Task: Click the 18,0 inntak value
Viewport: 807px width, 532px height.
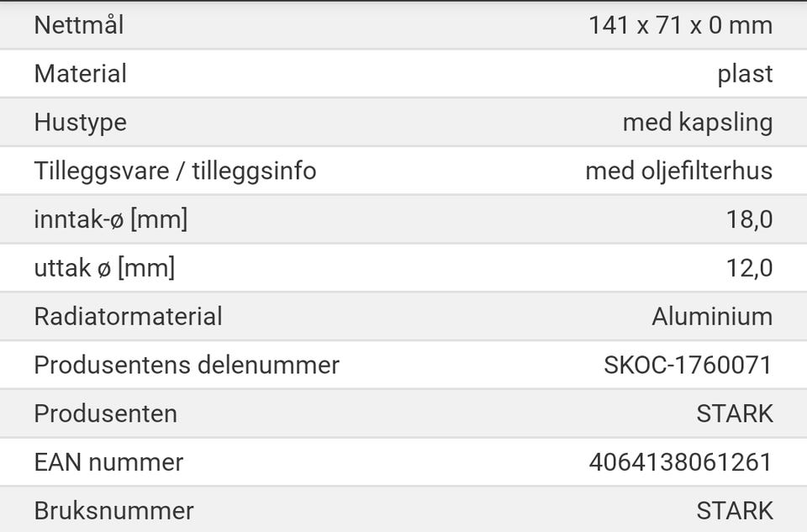Action: click(x=749, y=219)
